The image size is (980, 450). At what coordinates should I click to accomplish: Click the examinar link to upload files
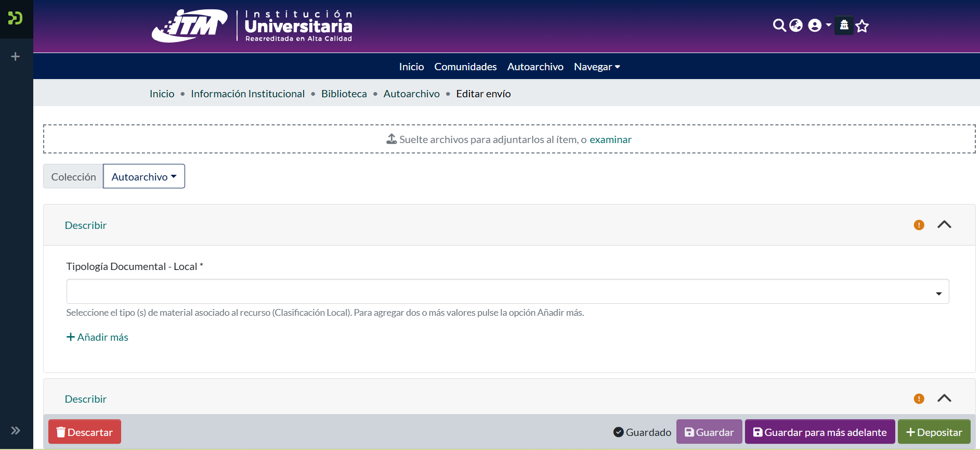click(610, 139)
